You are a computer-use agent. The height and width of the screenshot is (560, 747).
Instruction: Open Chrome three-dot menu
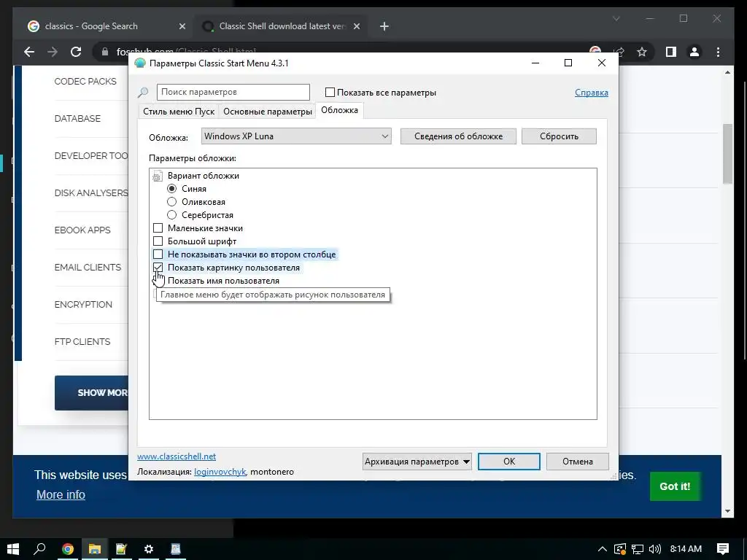pyautogui.click(x=718, y=52)
